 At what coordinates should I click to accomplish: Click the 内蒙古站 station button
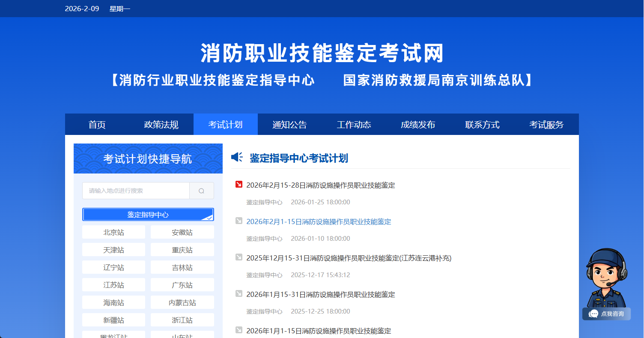tap(182, 302)
